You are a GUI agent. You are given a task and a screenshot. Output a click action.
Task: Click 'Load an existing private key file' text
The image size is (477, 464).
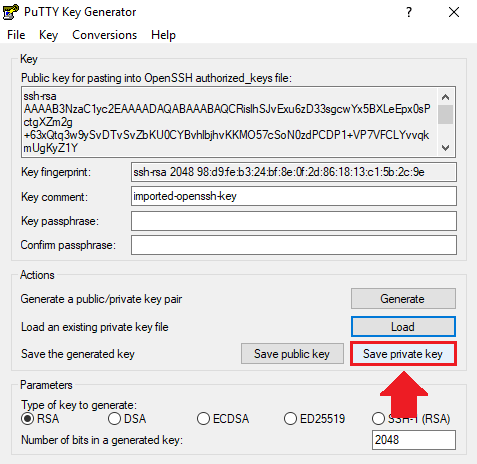[x=95, y=327]
